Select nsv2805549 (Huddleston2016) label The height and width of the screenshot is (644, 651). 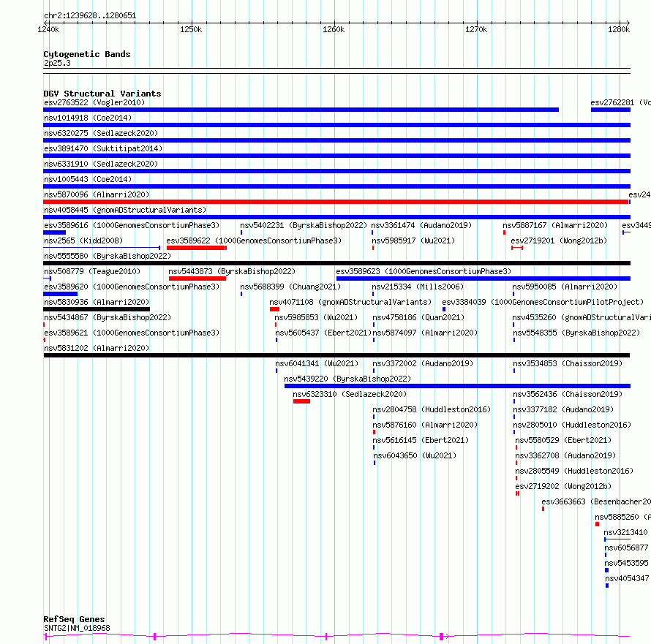[574, 471]
